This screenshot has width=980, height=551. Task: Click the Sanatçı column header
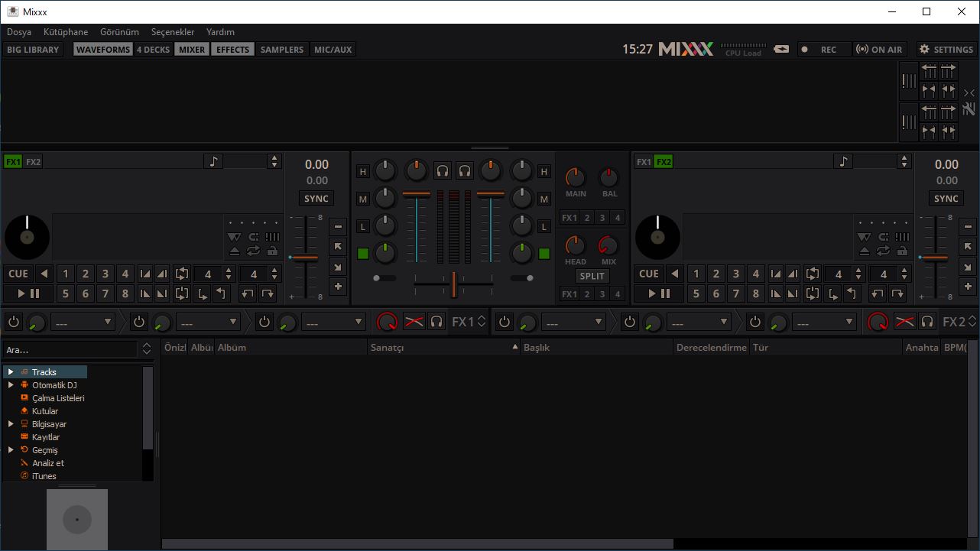443,347
